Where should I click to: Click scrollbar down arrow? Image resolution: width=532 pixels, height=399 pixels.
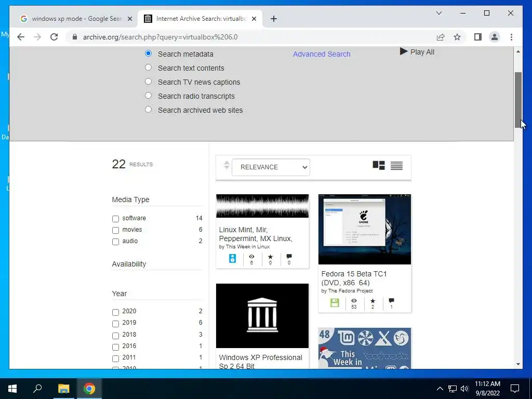point(518,364)
